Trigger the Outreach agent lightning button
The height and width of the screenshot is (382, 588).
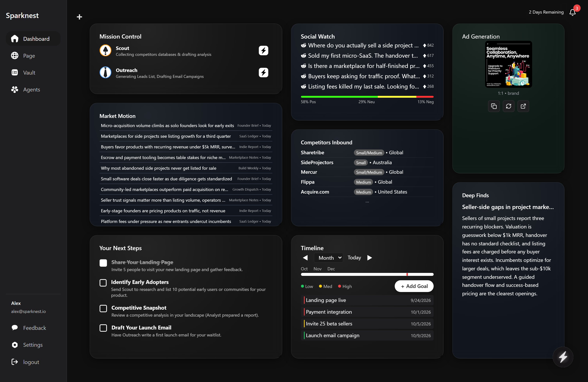coord(263,73)
